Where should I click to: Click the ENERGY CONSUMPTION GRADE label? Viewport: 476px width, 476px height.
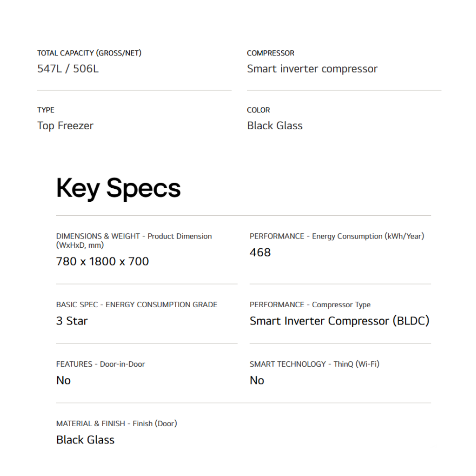137,305
